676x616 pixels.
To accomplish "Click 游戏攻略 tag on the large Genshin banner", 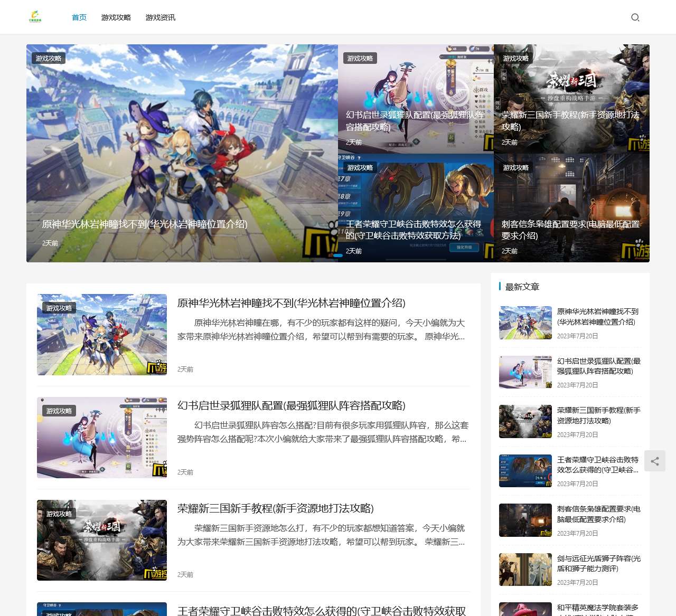I will [x=49, y=58].
